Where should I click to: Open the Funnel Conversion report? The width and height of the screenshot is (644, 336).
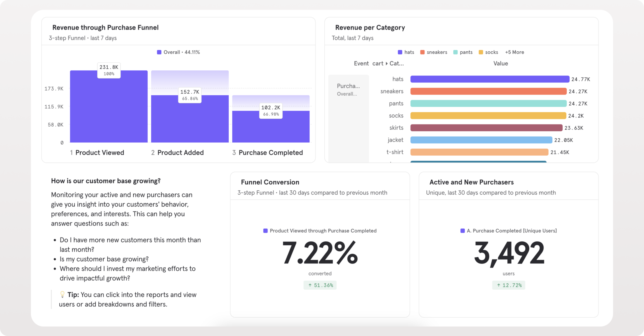coord(270,182)
